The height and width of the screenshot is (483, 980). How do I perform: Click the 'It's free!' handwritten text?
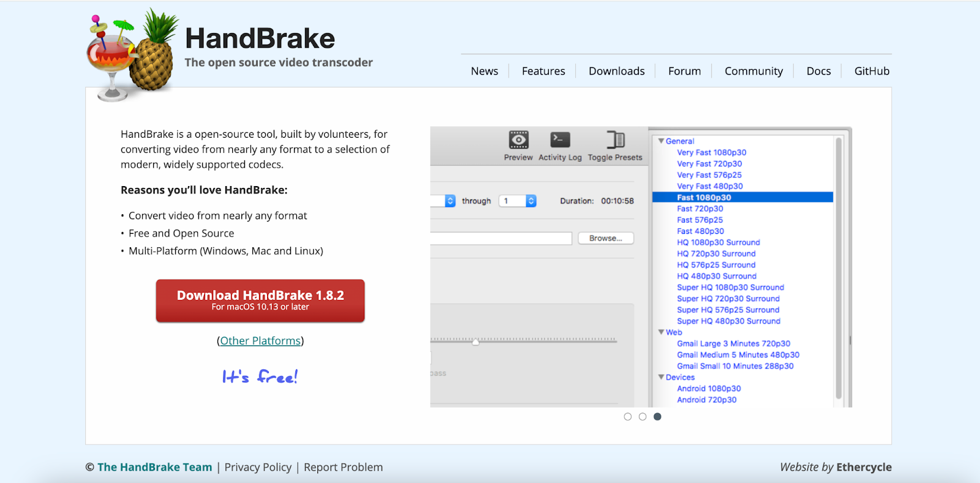click(x=260, y=376)
